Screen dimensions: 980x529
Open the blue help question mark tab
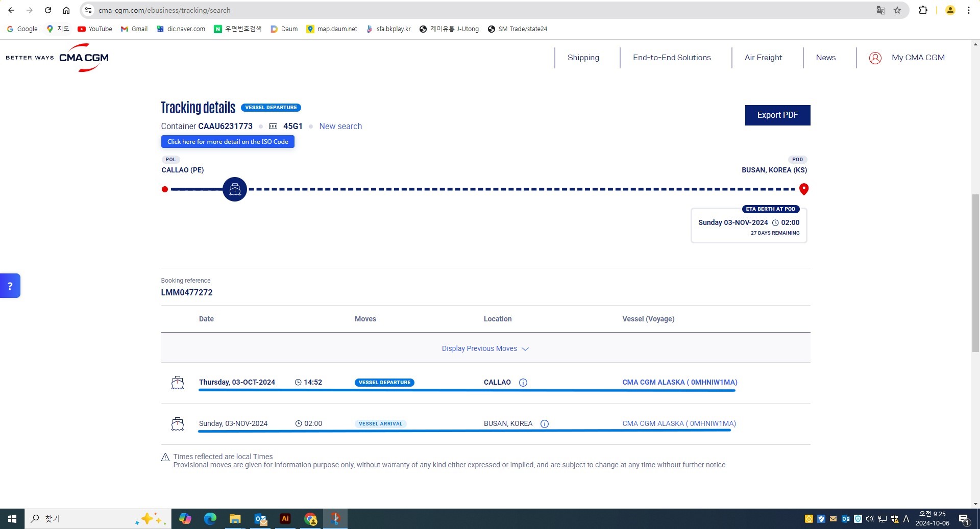tap(10, 286)
